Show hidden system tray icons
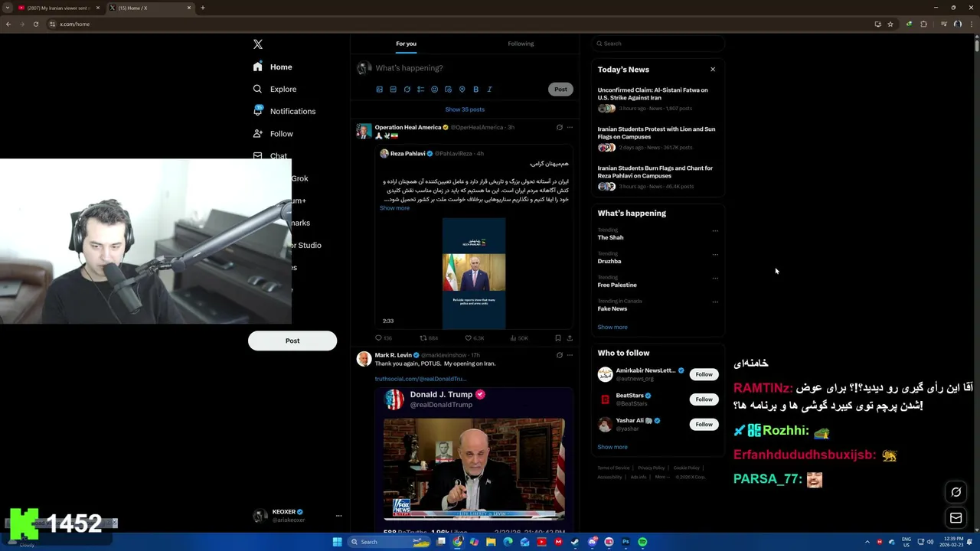This screenshot has width=980, height=551. pos(867,542)
